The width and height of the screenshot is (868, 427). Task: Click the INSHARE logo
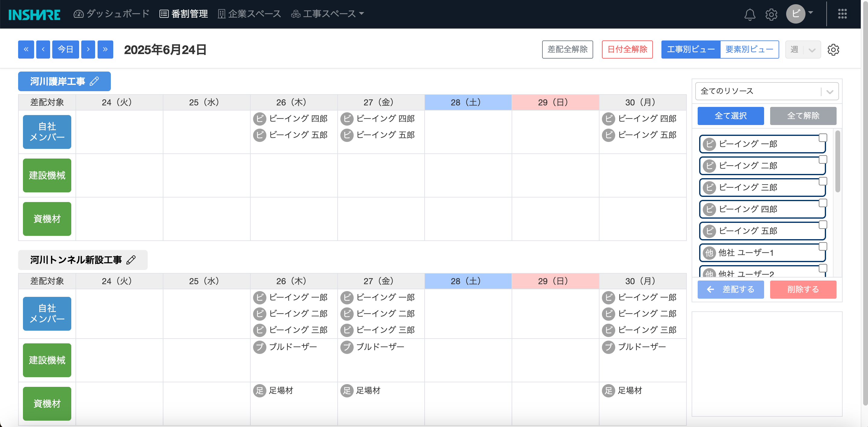[x=34, y=14]
